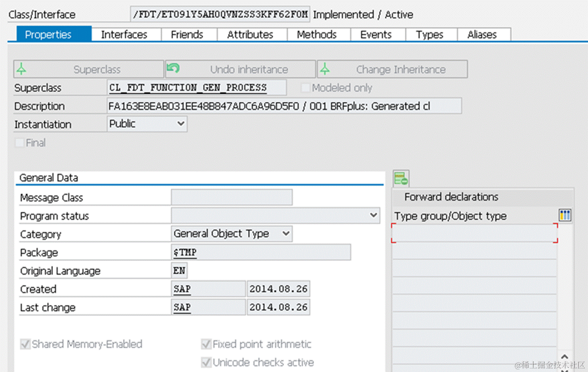Viewport: 588px width, 372px height.
Task: Click the Forward declarations scroll-up arrow
Action: (565, 356)
